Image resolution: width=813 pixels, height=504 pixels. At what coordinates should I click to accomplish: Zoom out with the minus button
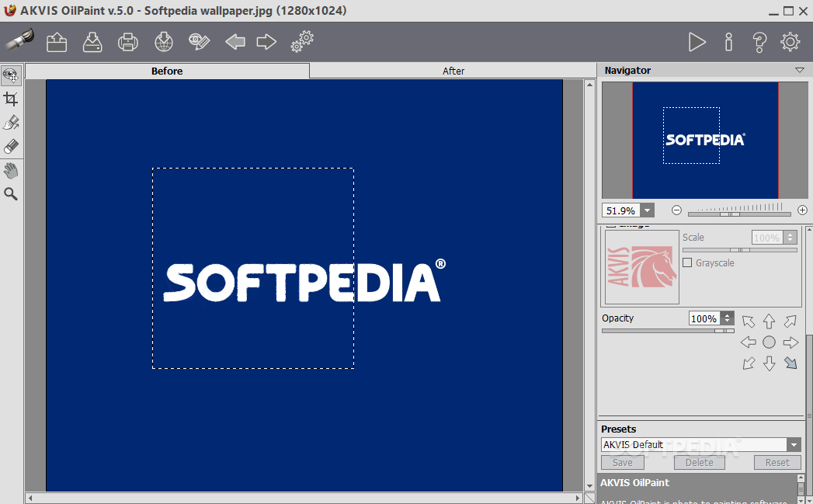coord(676,210)
